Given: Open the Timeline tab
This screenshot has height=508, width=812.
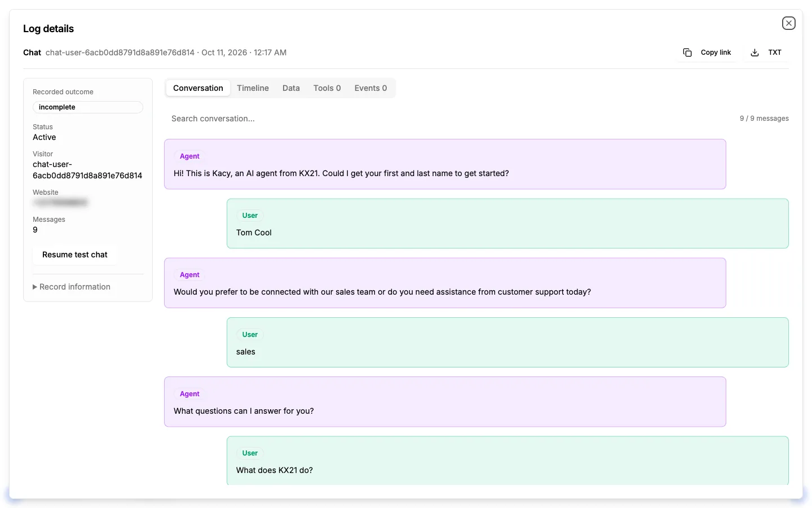Looking at the screenshot, I should pyautogui.click(x=253, y=88).
